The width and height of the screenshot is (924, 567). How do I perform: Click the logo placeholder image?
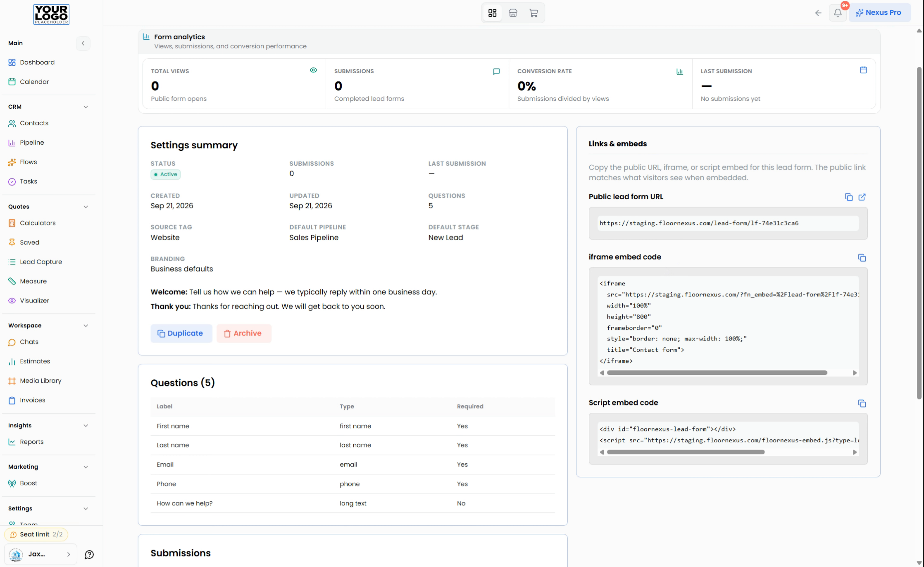click(51, 14)
